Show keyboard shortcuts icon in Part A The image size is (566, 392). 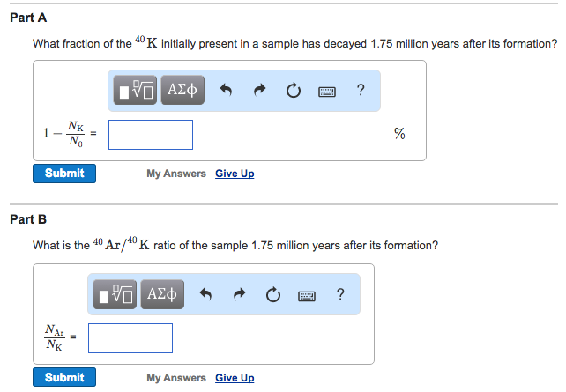point(327,92)
